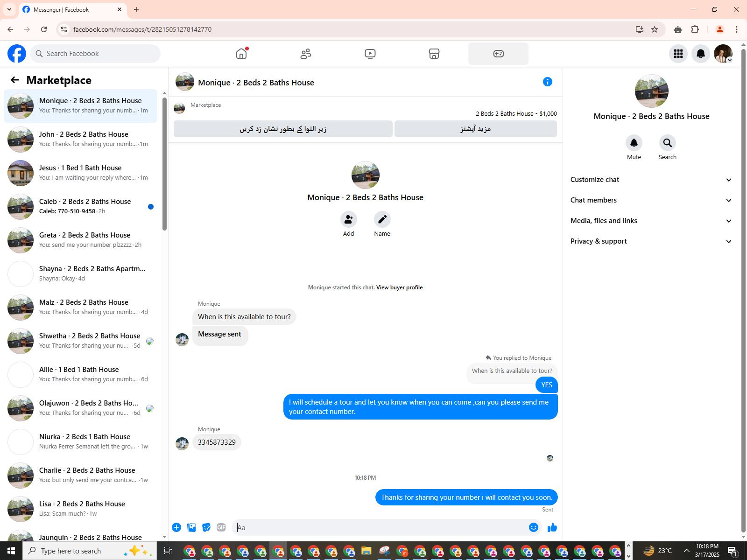Open the Gaming controller icon
747x560 pixels.
pos(499,54)
